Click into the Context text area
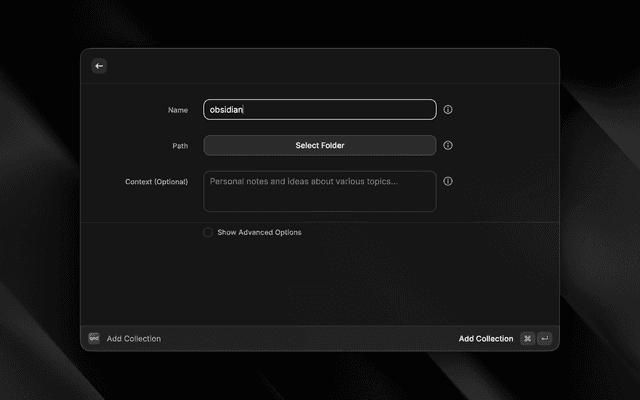The width and height of the screenshot is (640, 400). click(x=320, y=199)
